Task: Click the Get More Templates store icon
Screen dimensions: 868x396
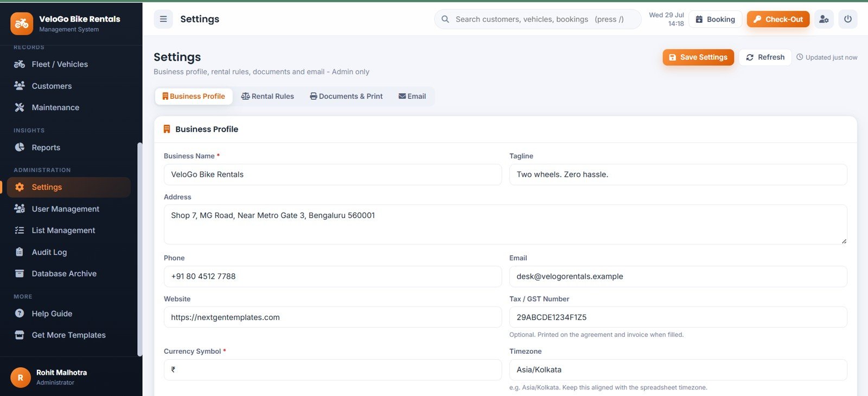Action: [20, 335]
